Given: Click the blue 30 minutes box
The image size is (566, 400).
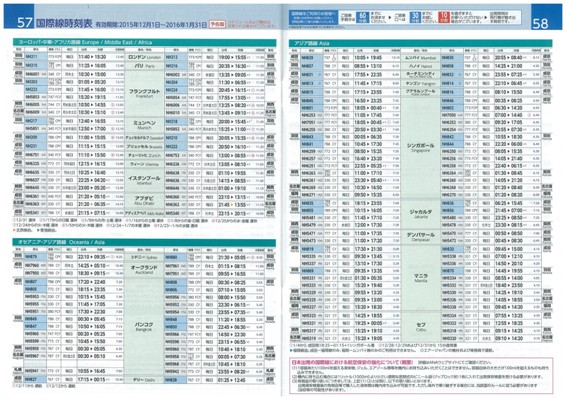Looking at the screenshot, I should (415, 17).
